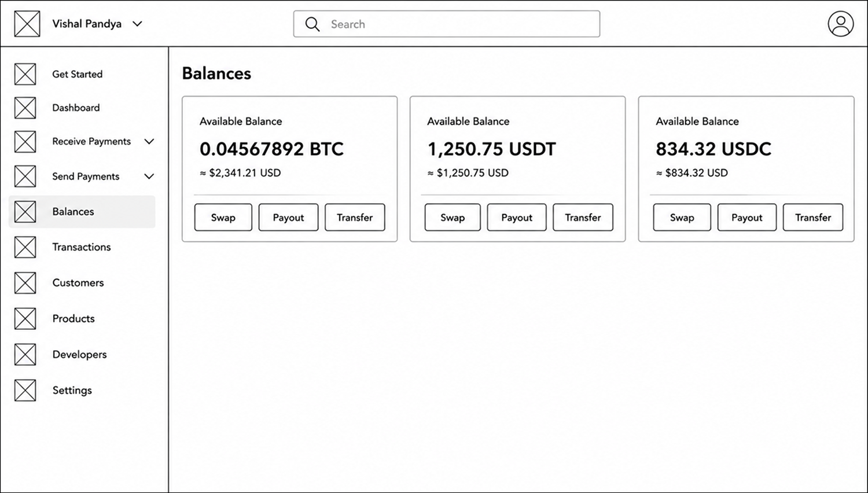Click the Settings sidebar icon

click(x=25, y=391)
